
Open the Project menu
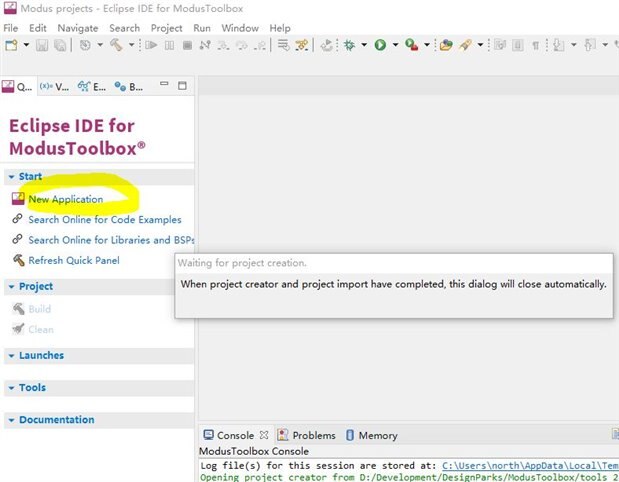[167, 28]
